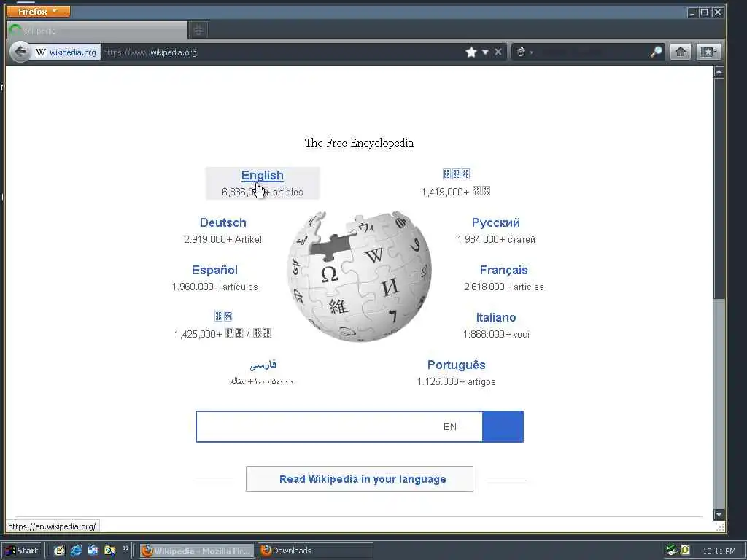Click first quick launch icon after Start
Image resolution: width=747 pixels, height=560 pixels.
point(59,551)
